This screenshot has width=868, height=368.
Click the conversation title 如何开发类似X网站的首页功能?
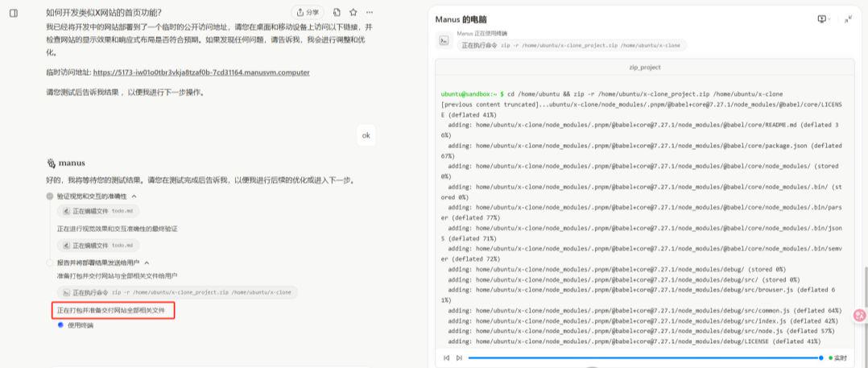click(104, 13)
